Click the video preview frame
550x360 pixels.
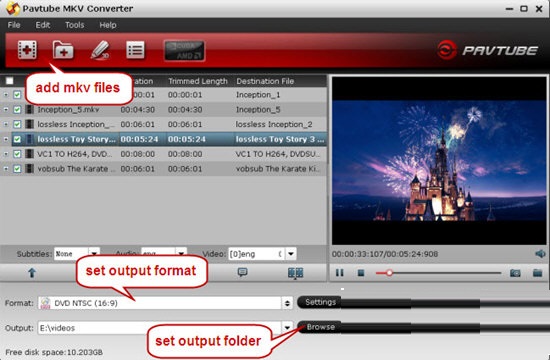click(x=439, y=160)
